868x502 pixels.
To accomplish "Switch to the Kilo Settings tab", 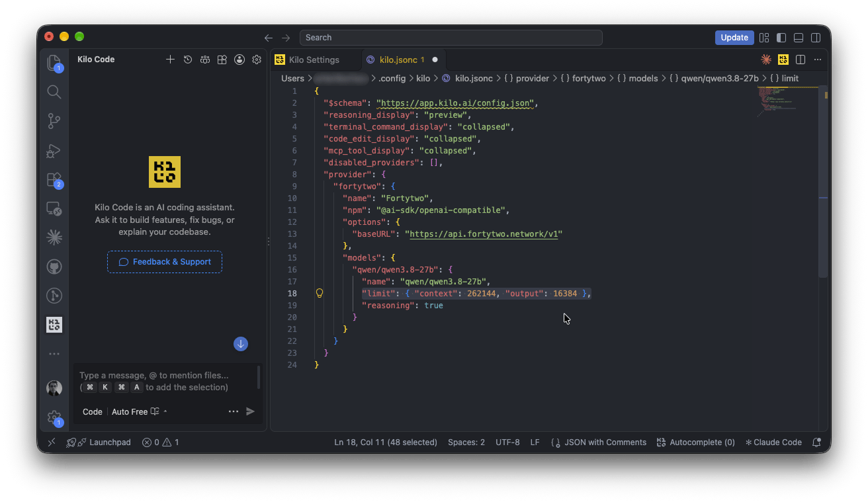I will point(316,60).
